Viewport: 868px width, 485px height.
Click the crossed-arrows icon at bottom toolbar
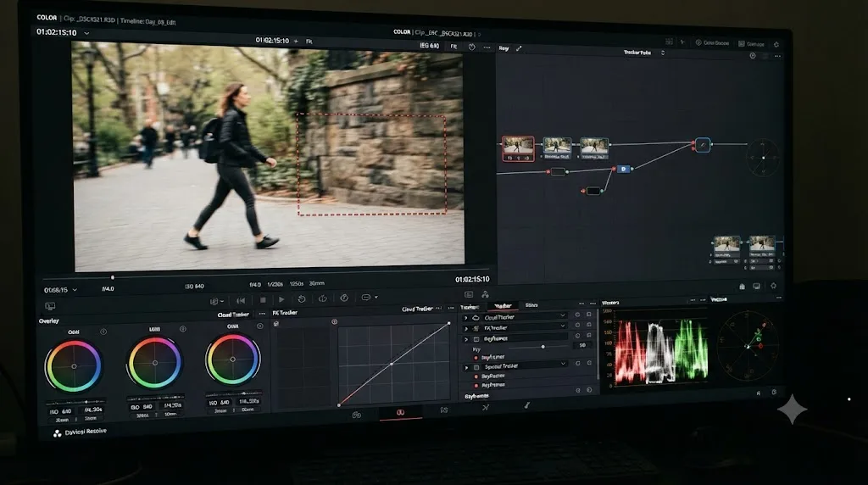coord(486,408)
